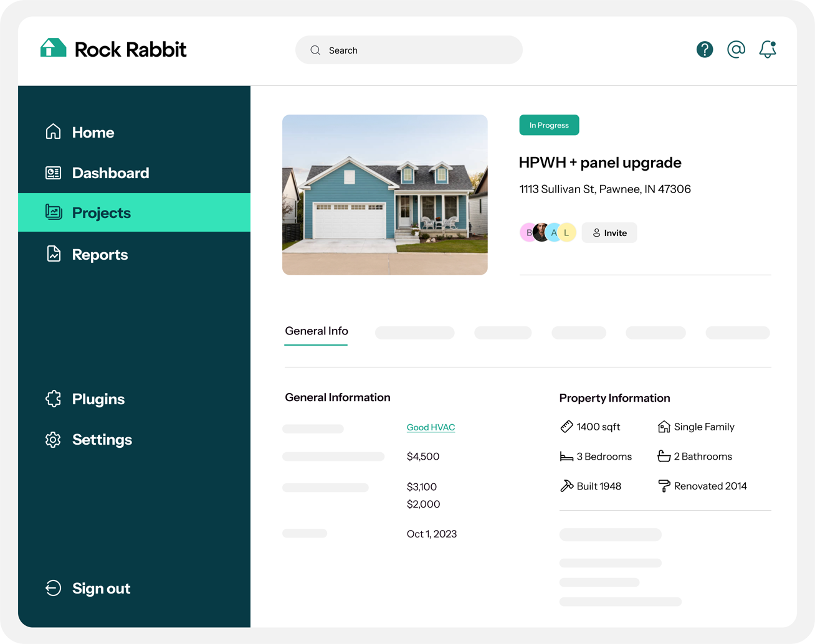Click the 1400 sqft text

(598, 427)
